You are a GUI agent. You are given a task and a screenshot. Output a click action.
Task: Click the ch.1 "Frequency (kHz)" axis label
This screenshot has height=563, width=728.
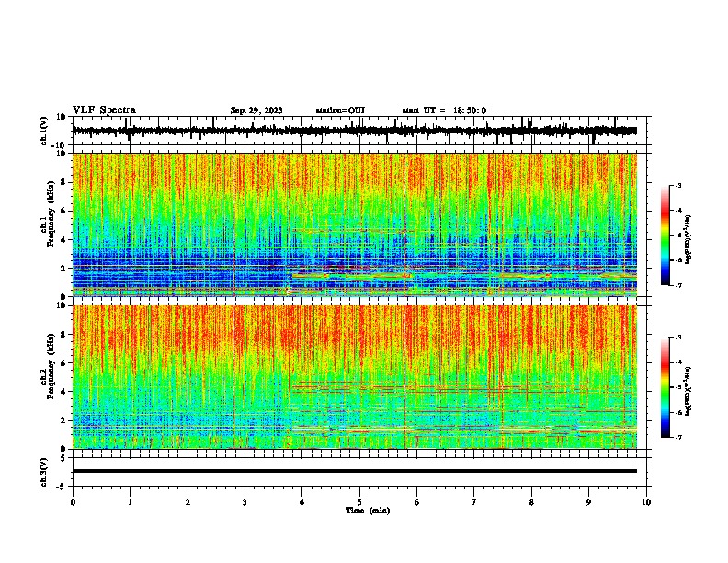51,214
